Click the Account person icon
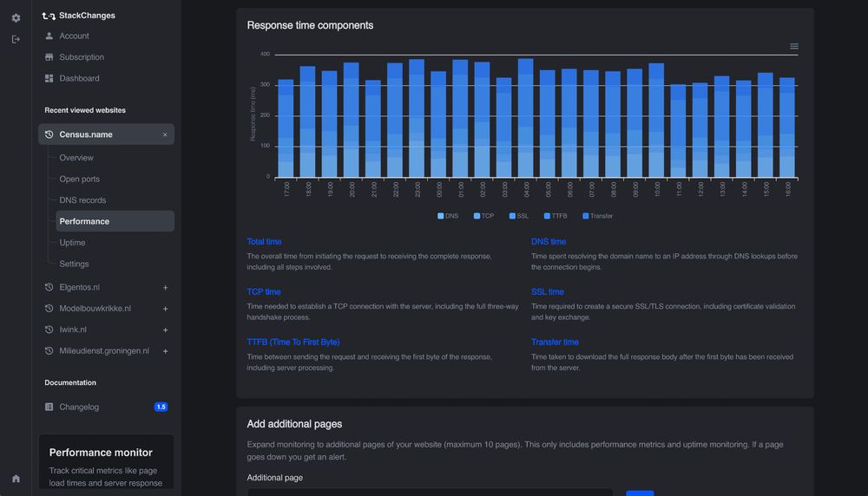 coord(49,36)
